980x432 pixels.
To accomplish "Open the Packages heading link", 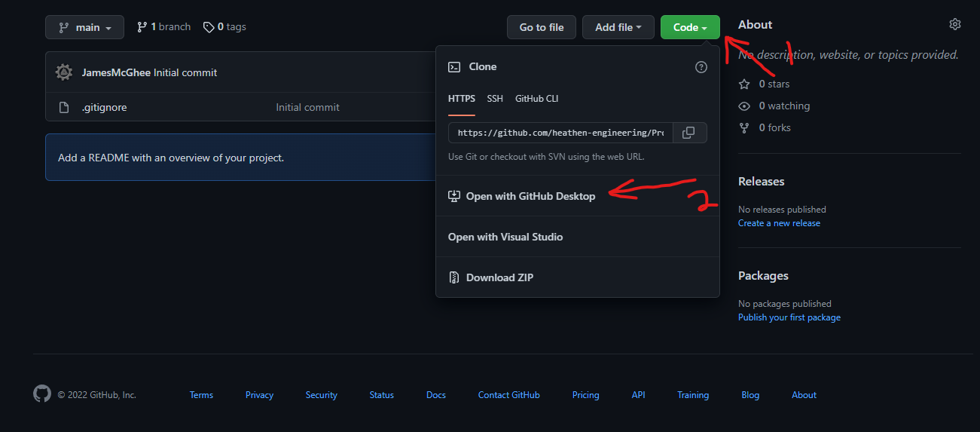I will [763, 275].
